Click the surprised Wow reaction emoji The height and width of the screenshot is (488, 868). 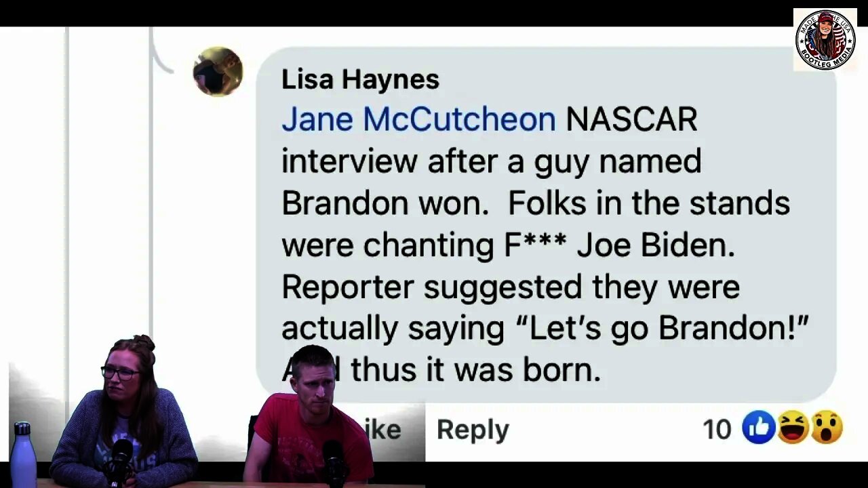point(826,428)
